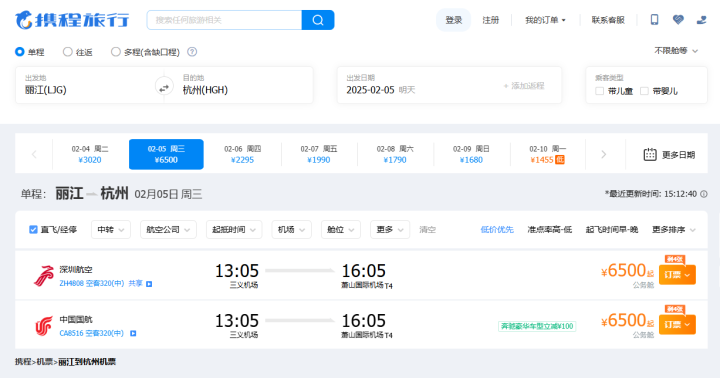The width and height of the screenshot is (720, 378).
Task: Book the 深圳航空 flight with 订票
Action: [677, 275]
